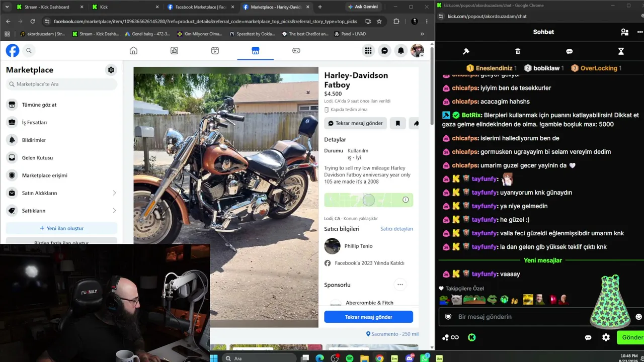Click the blue 'Tekrar mesaj gönder' button
The height and width of the screenshot is (362, 644).
(368, 317)
